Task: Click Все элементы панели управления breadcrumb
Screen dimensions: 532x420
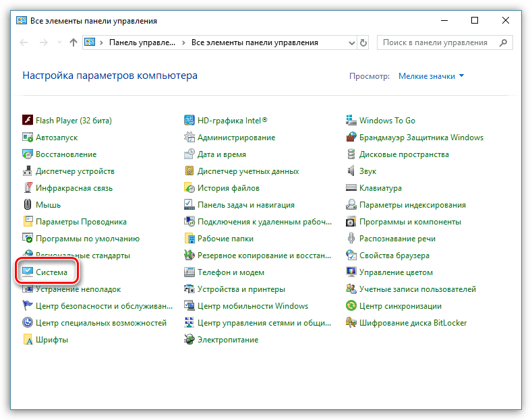Action: (255, 42)
